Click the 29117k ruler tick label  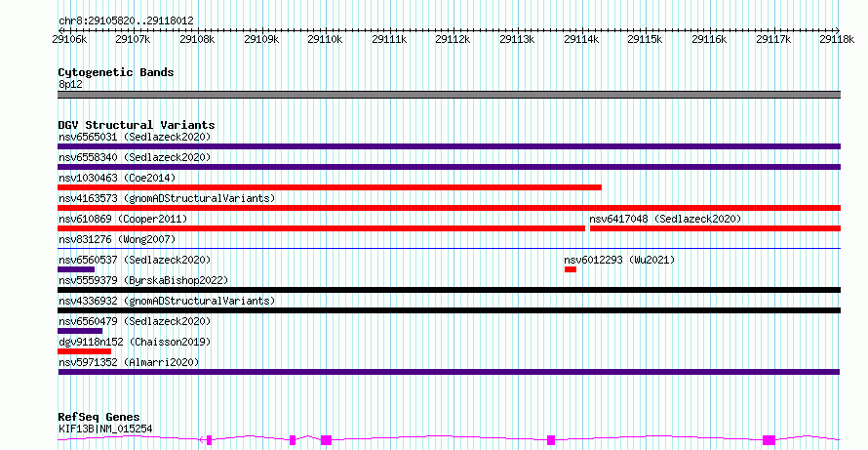click(x=773, y=39)
